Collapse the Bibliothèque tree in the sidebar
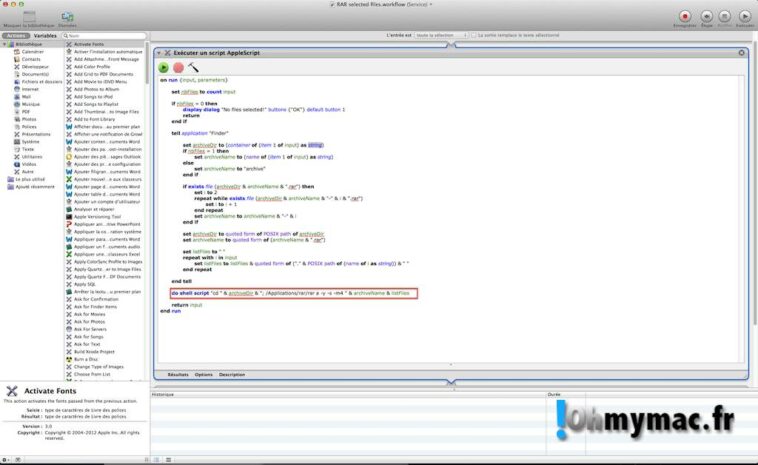 [x=5, y=46]
